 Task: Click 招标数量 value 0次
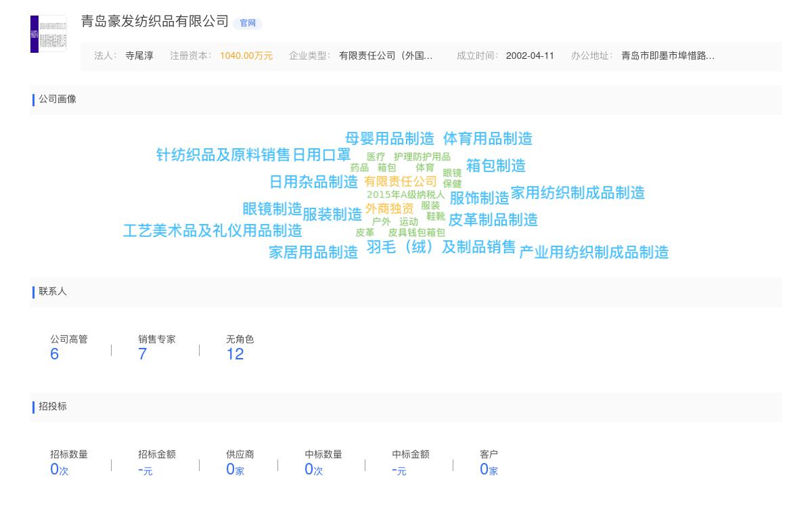click(x=60, y=470)
